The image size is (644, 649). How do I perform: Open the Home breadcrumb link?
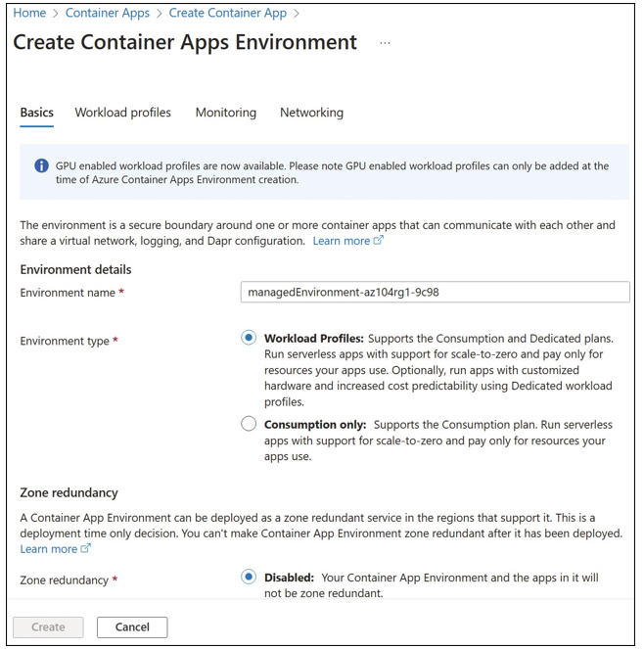29,13
